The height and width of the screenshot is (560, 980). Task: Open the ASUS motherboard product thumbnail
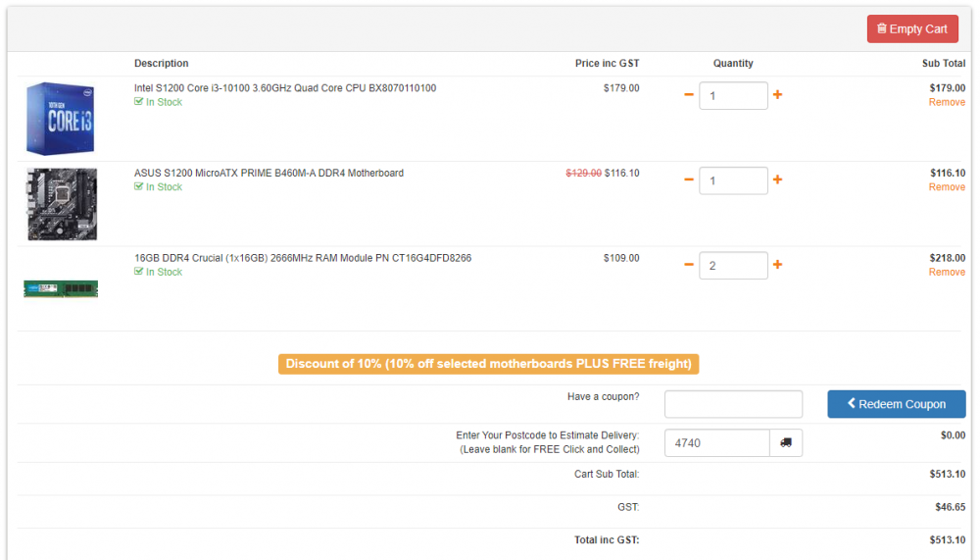(62, 204)
